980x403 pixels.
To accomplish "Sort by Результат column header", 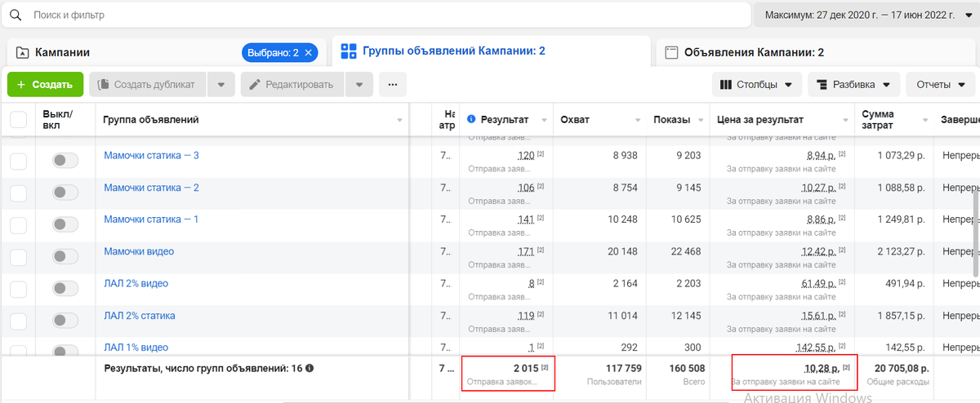I will 506,120.
